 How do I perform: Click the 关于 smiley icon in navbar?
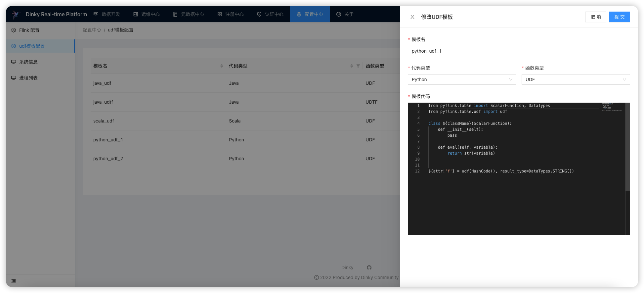coord(339,14)
